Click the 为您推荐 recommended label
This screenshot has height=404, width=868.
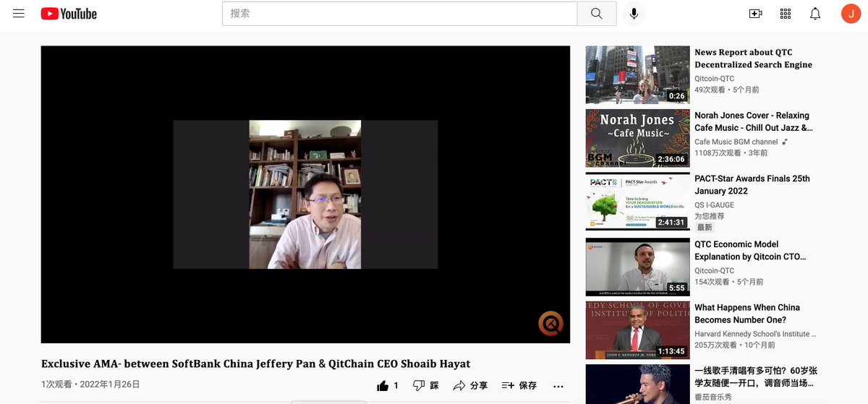point(709,216)
